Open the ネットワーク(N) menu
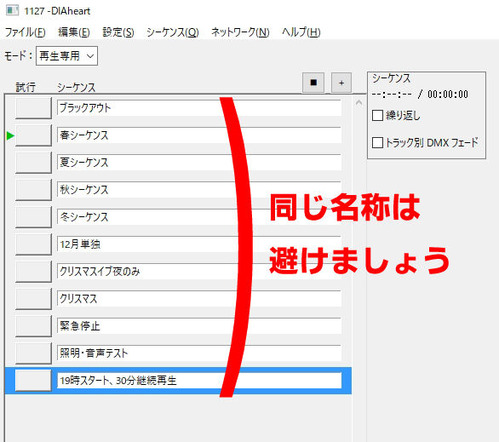Viewport: 499px width, 442px height. coord(240,32)
